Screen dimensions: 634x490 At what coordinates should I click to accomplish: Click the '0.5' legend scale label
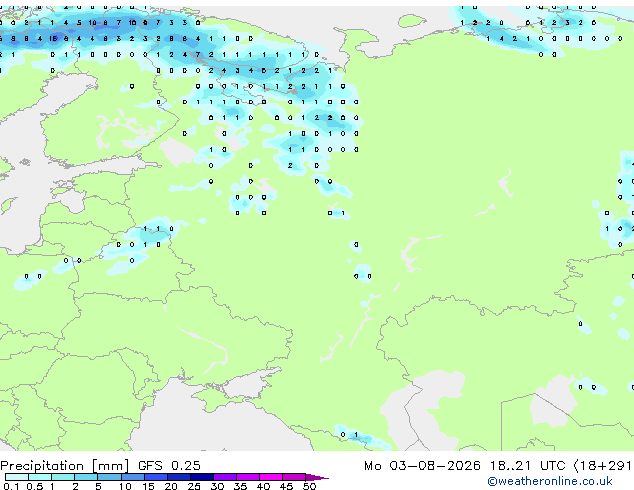35,486
